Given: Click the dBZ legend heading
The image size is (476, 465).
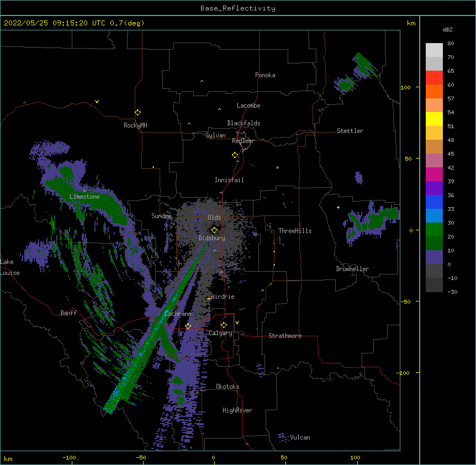Looking at the screenshot, I should click(x=447, y=29).
